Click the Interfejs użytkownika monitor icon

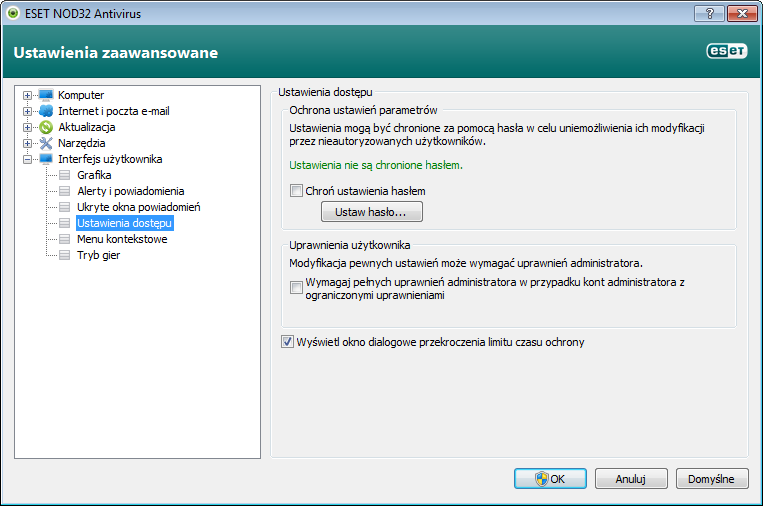coord(46,159)
